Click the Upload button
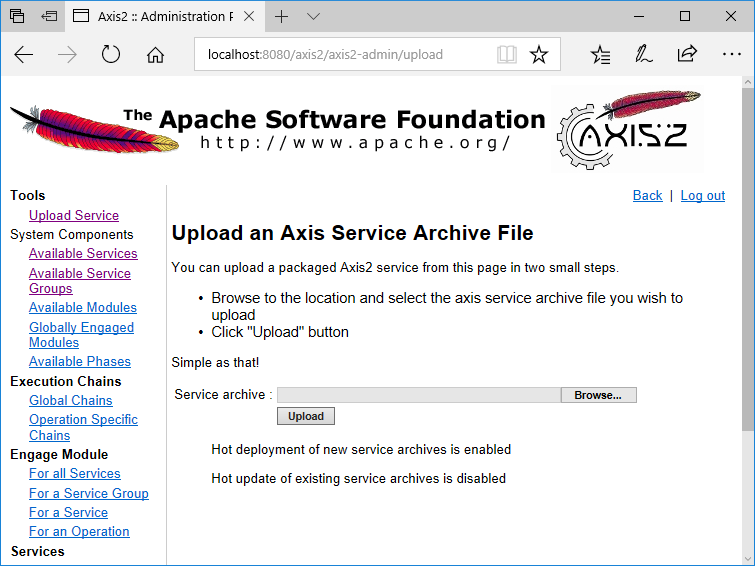This screenshot has height=566, width=755. tap(306, 416)
